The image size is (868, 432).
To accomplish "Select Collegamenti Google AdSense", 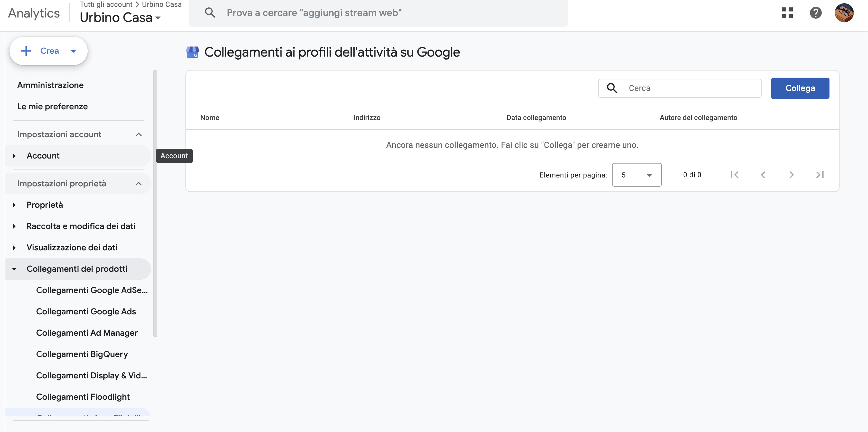I will [92, 290].
